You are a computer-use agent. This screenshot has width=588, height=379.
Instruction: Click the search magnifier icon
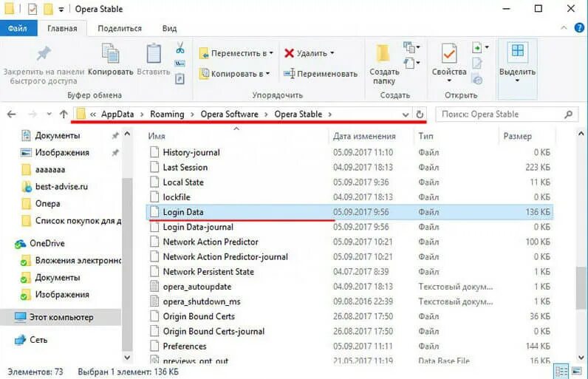point(569,115)
